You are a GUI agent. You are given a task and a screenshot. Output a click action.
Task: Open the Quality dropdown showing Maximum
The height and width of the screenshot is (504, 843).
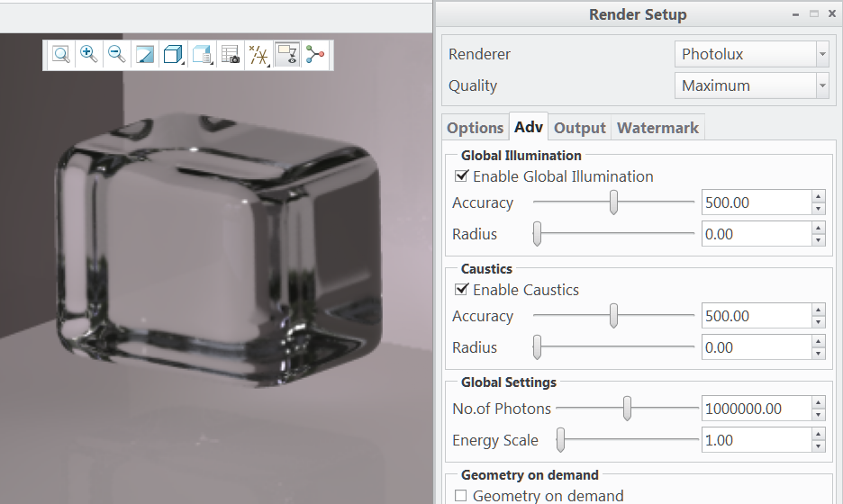[752, 86]
